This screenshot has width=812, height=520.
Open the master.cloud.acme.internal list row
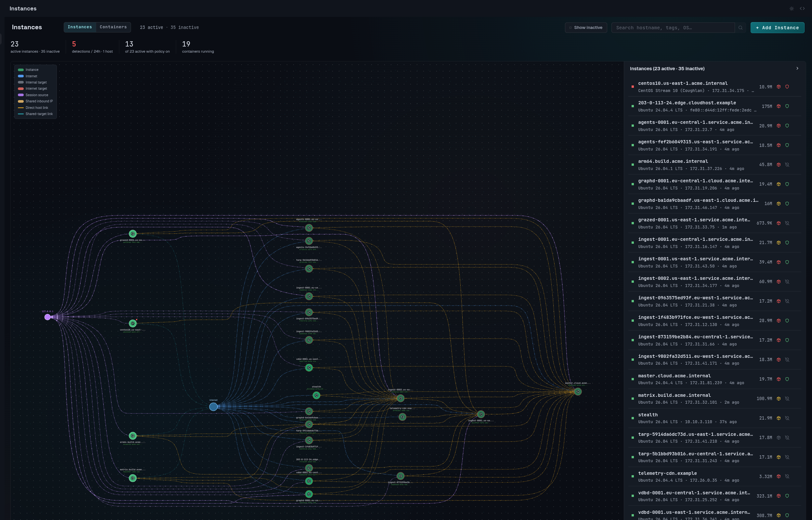[714, 379]
